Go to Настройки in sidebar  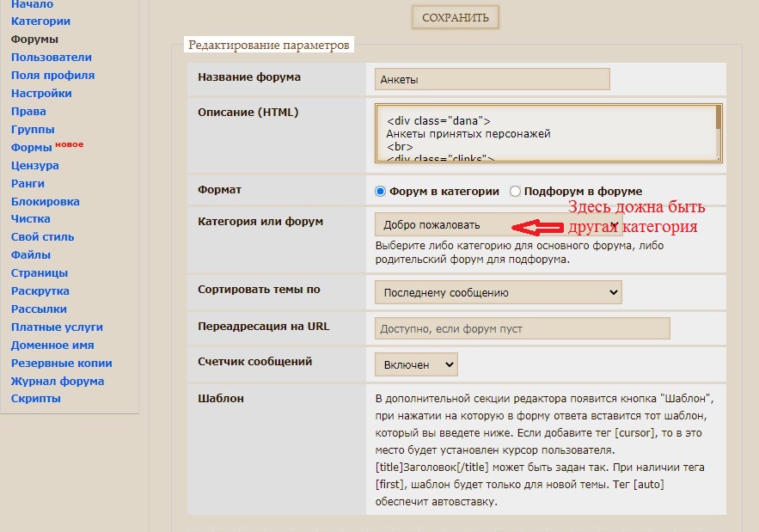tap(41, 94)
